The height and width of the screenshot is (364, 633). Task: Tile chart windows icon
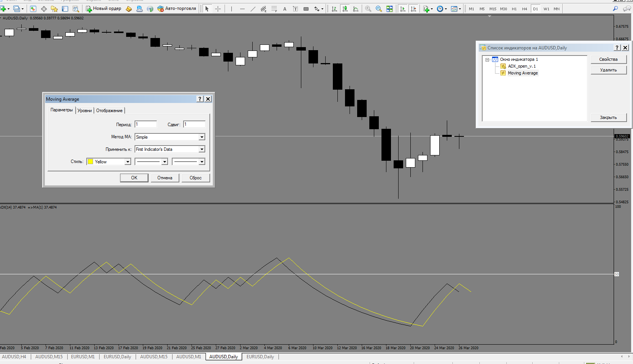pos(389,9)
